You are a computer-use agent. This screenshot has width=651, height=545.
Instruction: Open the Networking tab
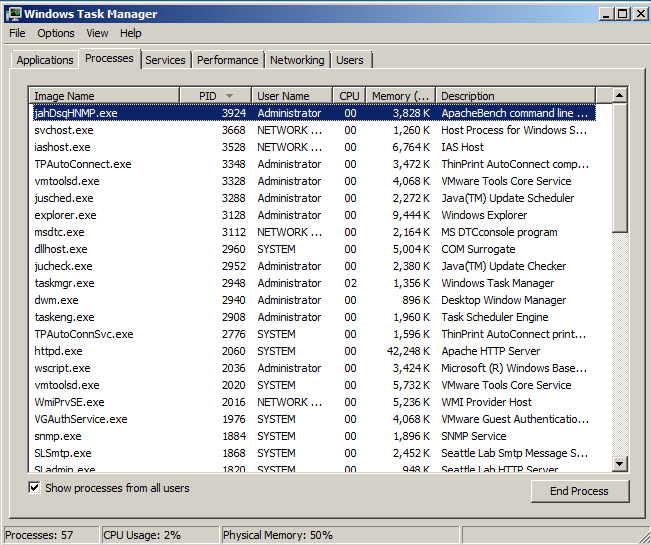[x=297, y=60]
